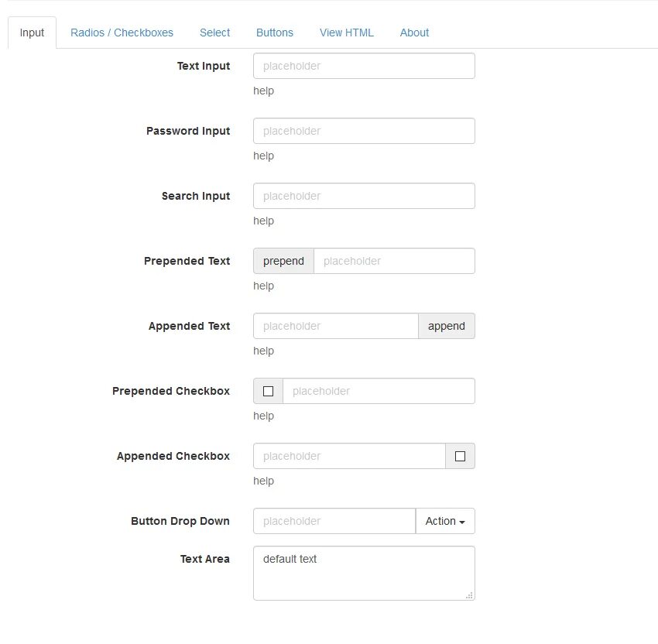Grab the Text Area resize handle
The image size is (658, 644).
tap(470, 595)
